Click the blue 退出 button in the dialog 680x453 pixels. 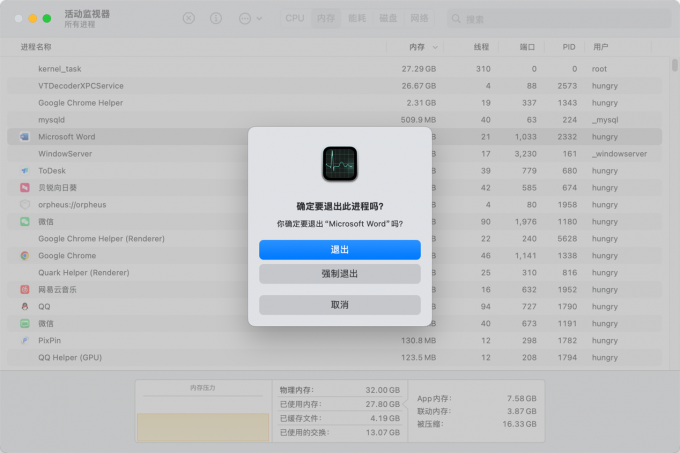[x=339, y=249]
